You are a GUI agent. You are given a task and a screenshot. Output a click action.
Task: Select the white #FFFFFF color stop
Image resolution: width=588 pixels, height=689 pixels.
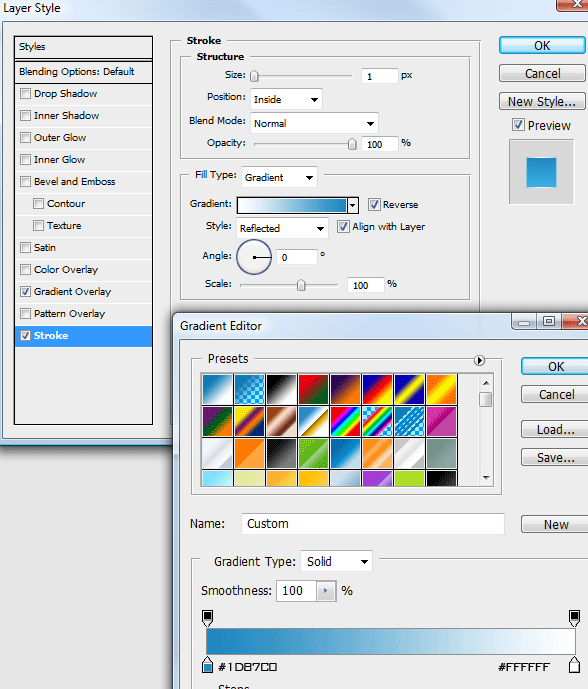coord(574,665)
